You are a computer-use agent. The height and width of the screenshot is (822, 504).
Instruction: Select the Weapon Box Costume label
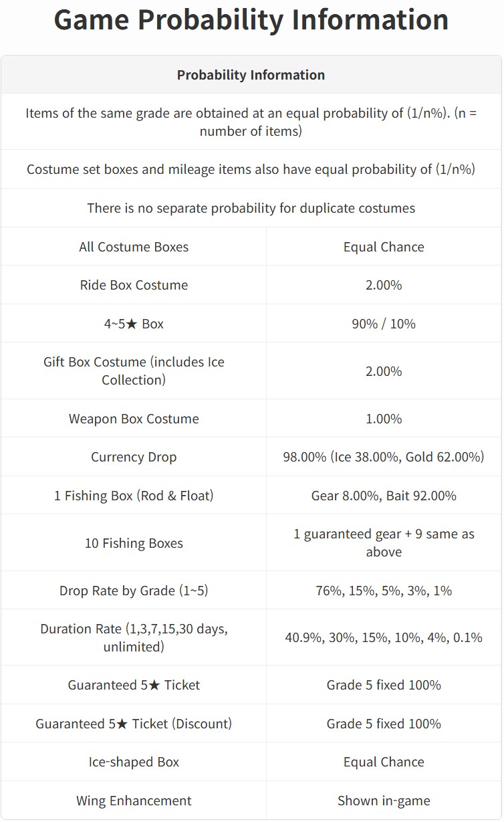[x=134, y=419]
